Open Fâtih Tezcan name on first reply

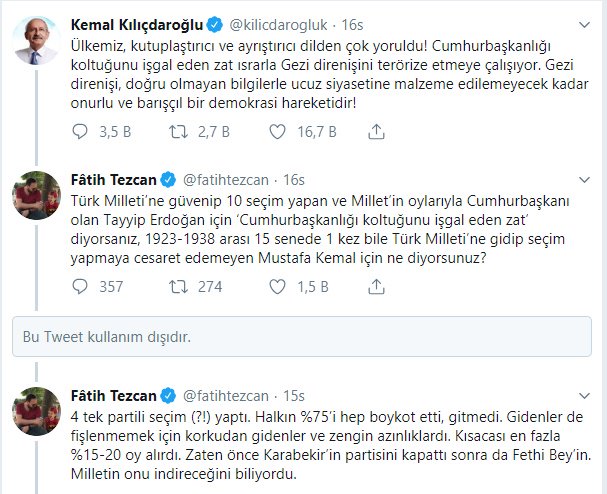(115, 180)
